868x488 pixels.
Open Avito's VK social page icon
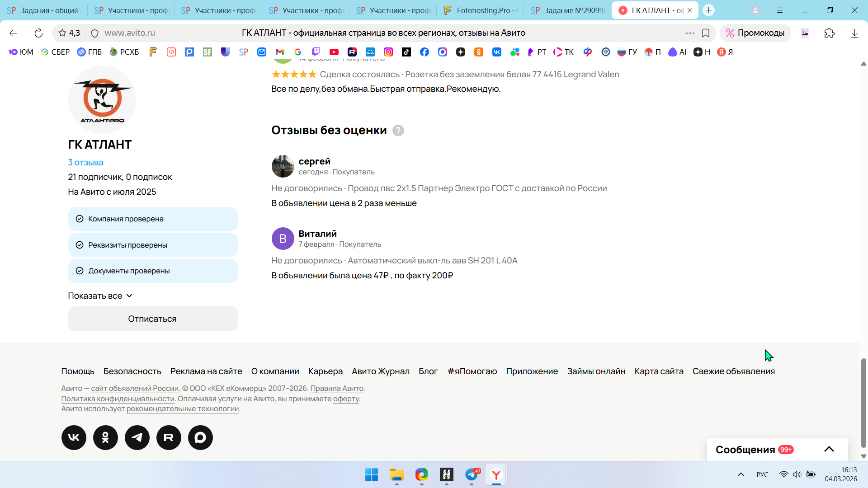[74, 437]
